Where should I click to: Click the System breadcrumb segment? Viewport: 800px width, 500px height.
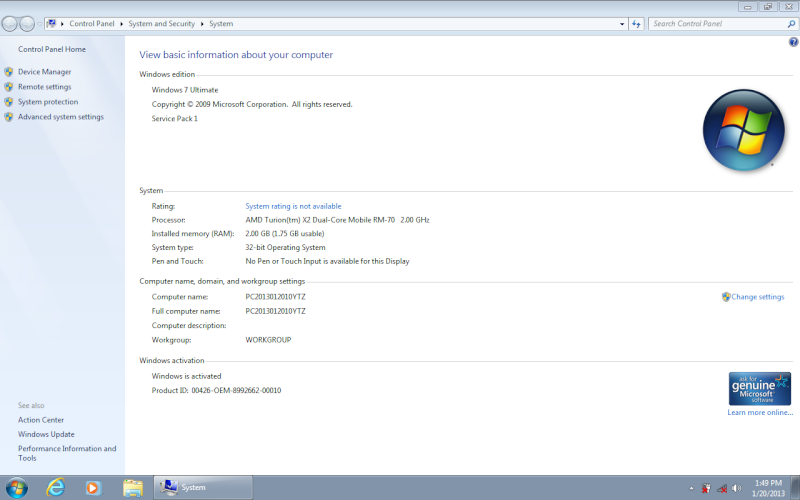click(221, 23)
